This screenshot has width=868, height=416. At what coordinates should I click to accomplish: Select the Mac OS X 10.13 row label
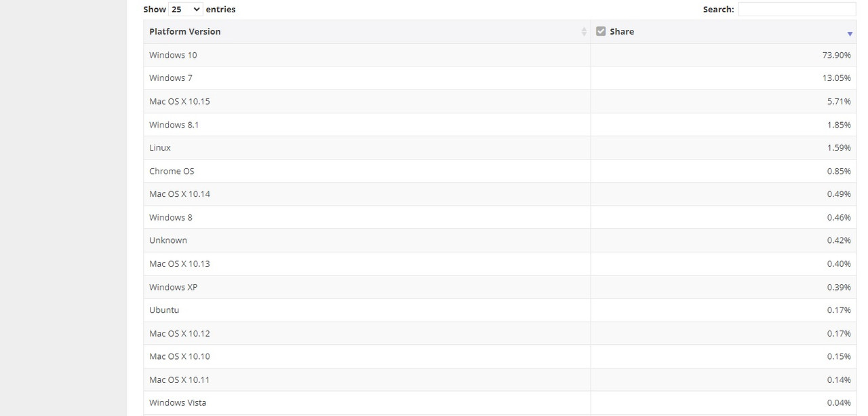[180, 264]
